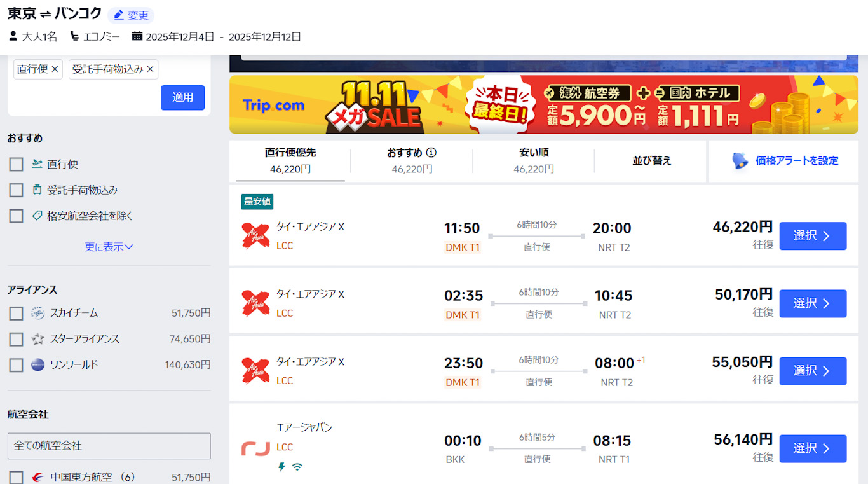Tick the スターアライアンス alliance checkbox
The height and width of the screenshot is (484, 868).
click(x=17, y=339)
